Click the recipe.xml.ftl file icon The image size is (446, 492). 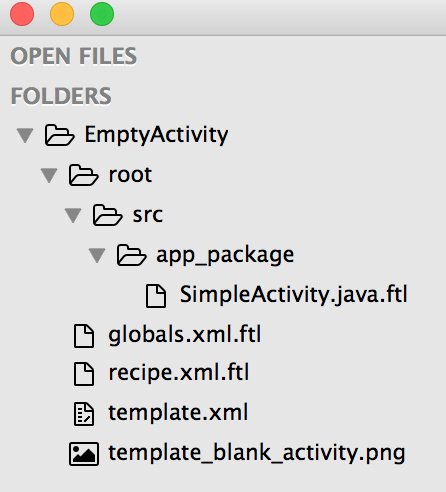pos(84,374)
